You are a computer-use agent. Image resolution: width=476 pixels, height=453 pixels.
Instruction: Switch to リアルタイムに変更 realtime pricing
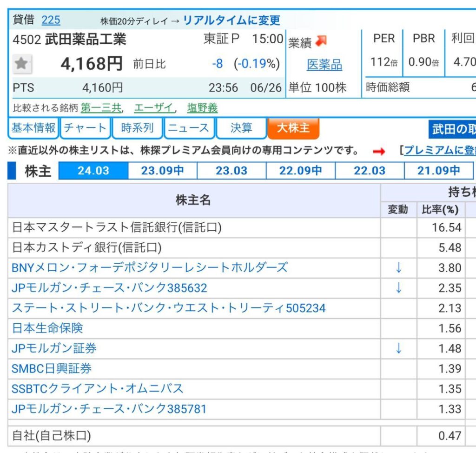tap(231, 20)
